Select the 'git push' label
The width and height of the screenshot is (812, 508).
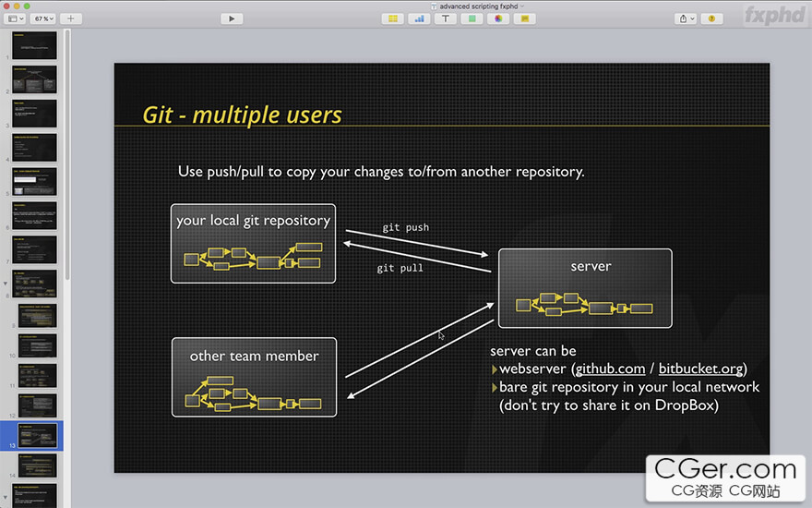click(x=405, y=227)
